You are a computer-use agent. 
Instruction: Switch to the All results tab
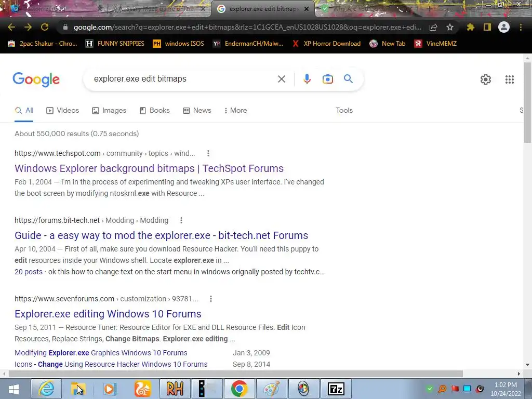[24, 111]
